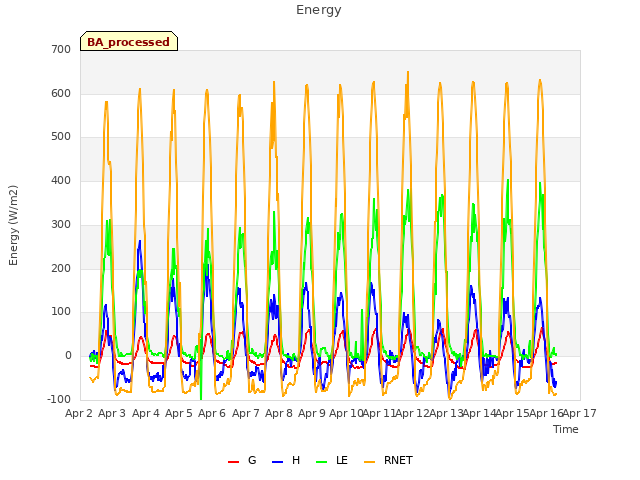Click the Apr 9 tick label
The height and width of the screenshot is (480, 640).
click(x=312, y=413)
